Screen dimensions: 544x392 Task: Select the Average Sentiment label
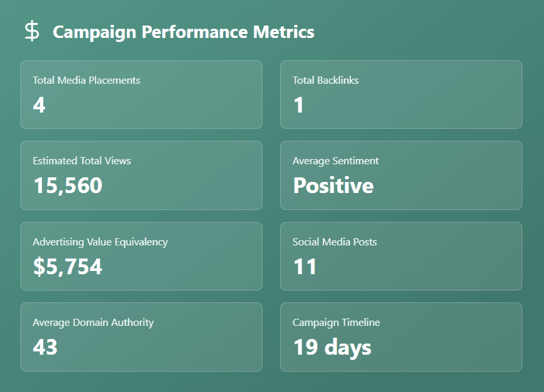pyautogui.click(x=336, y=161)
